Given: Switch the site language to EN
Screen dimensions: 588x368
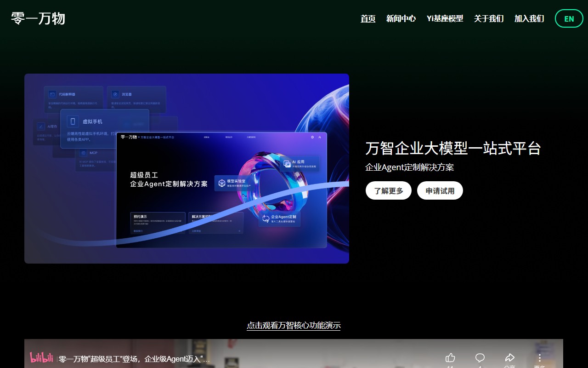Looking at the screenshot, I should click(x=569, y=18).
